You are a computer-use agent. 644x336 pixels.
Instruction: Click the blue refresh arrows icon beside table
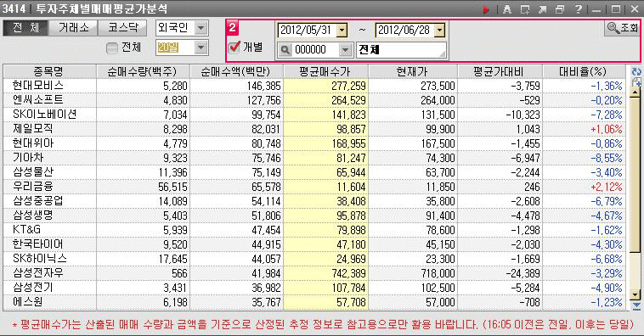[636, 71]
